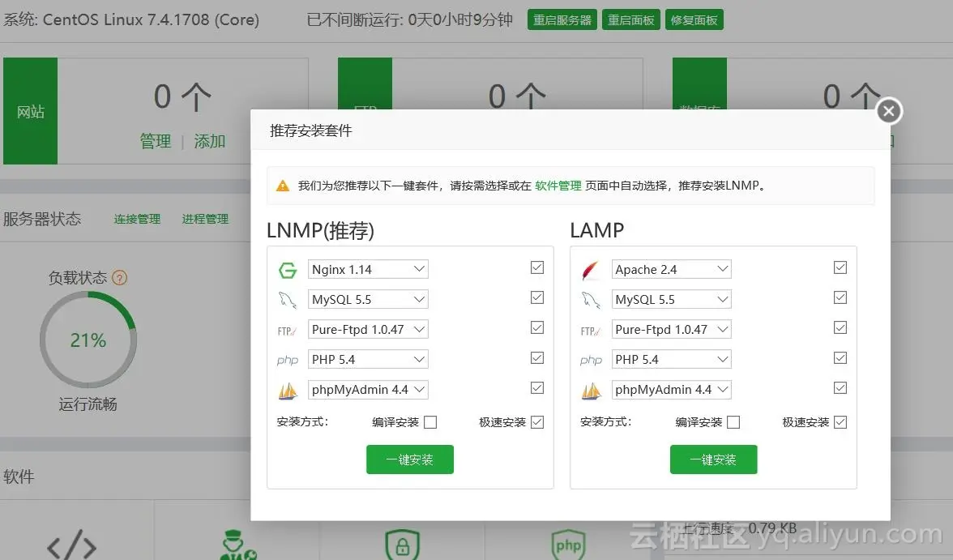Open the 软件管理 link in notice

(x=558, y=186)
